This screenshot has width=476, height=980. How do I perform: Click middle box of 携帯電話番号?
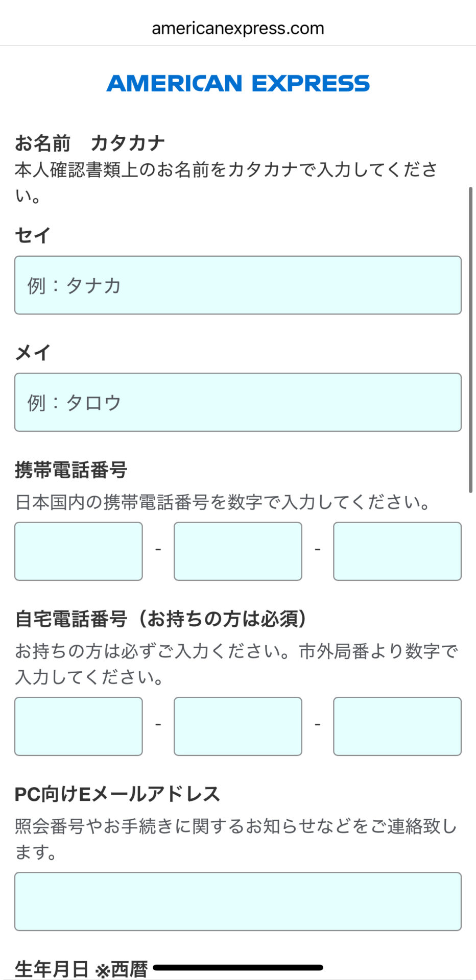[238, 551]
